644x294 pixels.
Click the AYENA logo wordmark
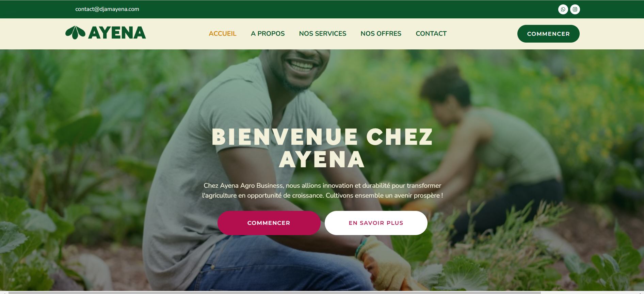[x=117, y=33]
